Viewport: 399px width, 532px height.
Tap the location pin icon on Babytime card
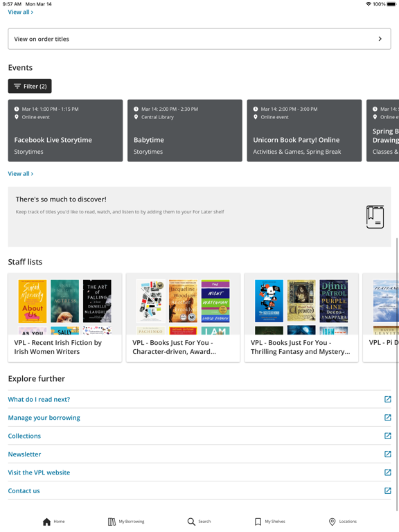click(x=136, y=117)
